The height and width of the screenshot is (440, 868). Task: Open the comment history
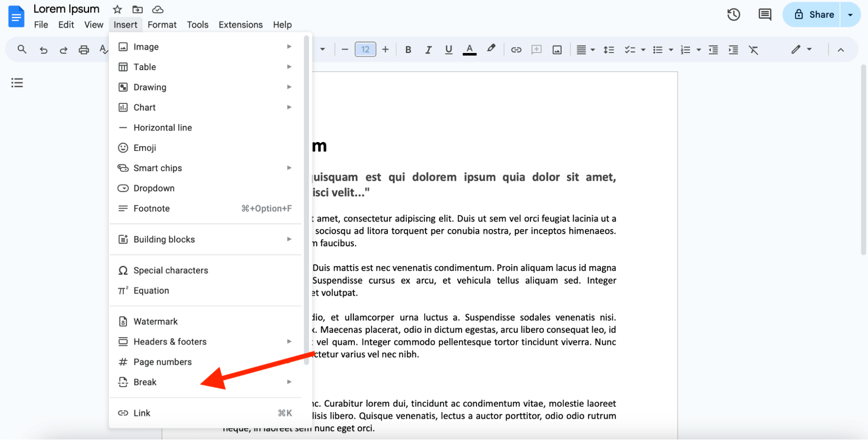point(764,14)
